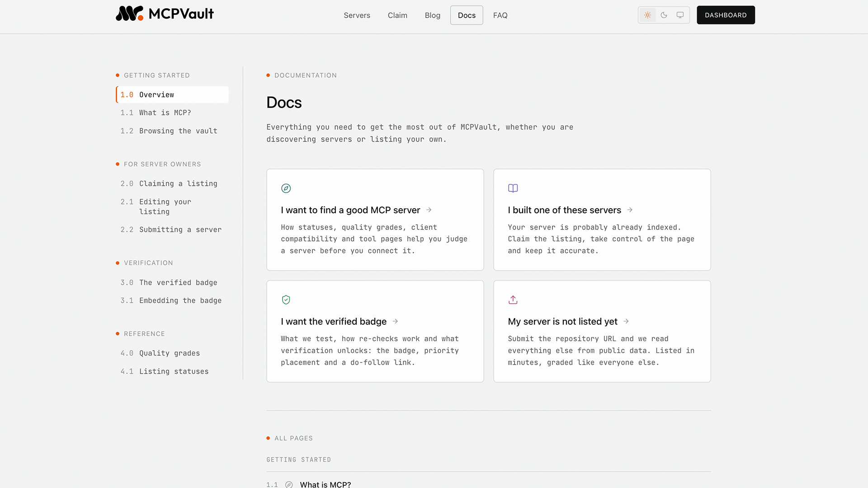Click 'How statuses, quality grades' card description
Image resolution: width=868 pixels, height=488 pixels.
pos(374,239)
